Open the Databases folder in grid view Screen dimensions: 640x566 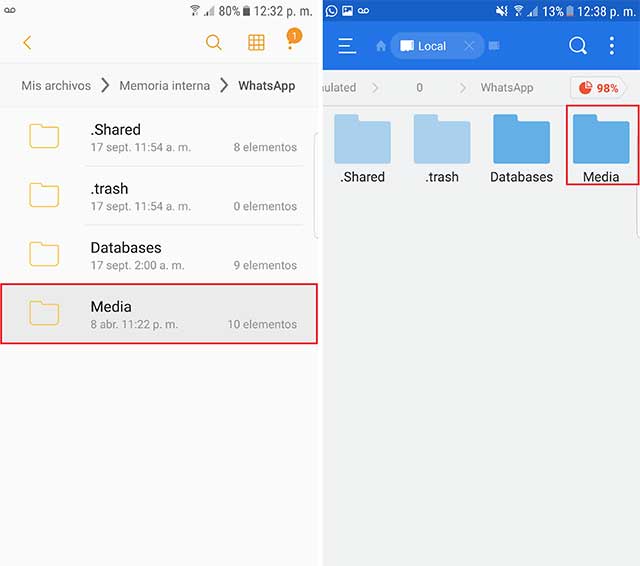[x=521, y=149]
